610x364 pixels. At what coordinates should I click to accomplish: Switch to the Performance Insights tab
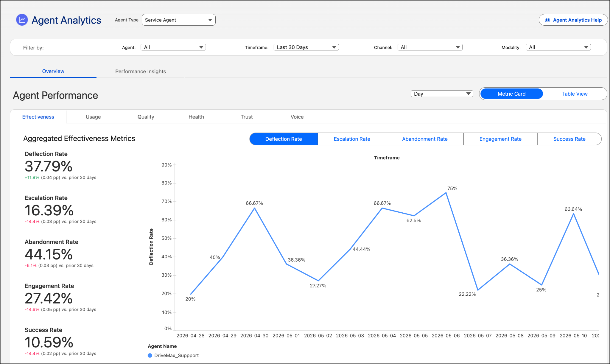[141, 71]
